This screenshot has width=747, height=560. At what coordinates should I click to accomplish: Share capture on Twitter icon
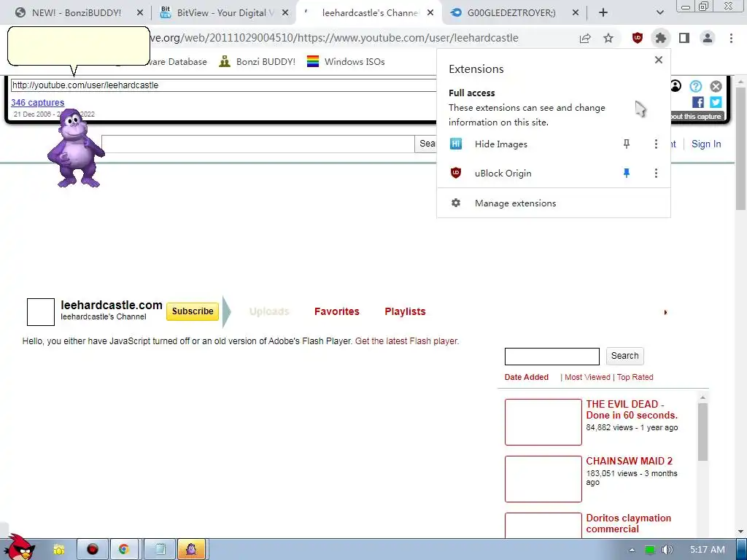716,102
